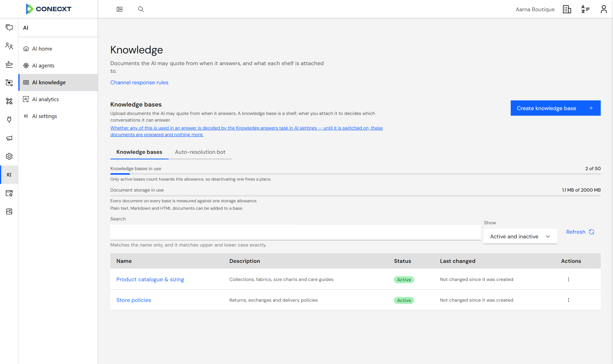Click the Last changed column header
The height and width of the screenshot is (364, 613).
[x=457, y=261]
